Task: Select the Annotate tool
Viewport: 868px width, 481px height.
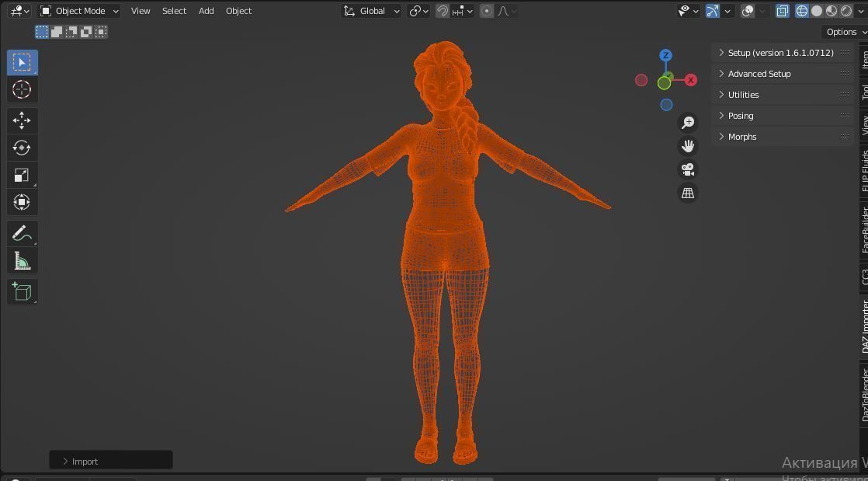Action: (23, 233)
